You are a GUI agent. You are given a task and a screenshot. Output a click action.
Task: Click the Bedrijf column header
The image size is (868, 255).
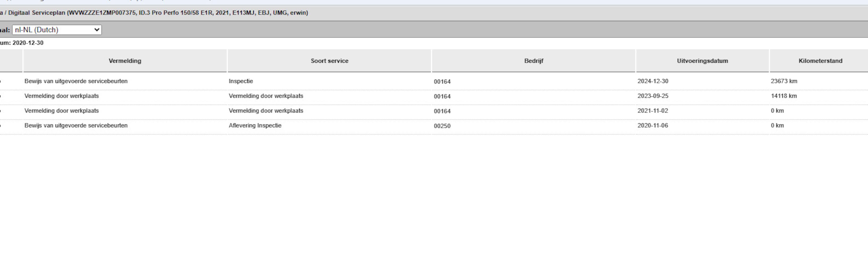[x=533, y=61]
